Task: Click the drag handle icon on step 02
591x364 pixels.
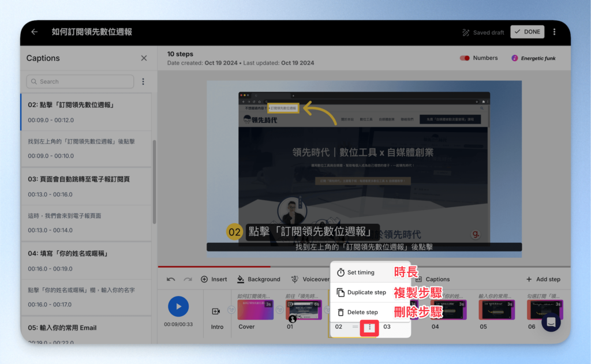Action: click(x=355, y=327)
